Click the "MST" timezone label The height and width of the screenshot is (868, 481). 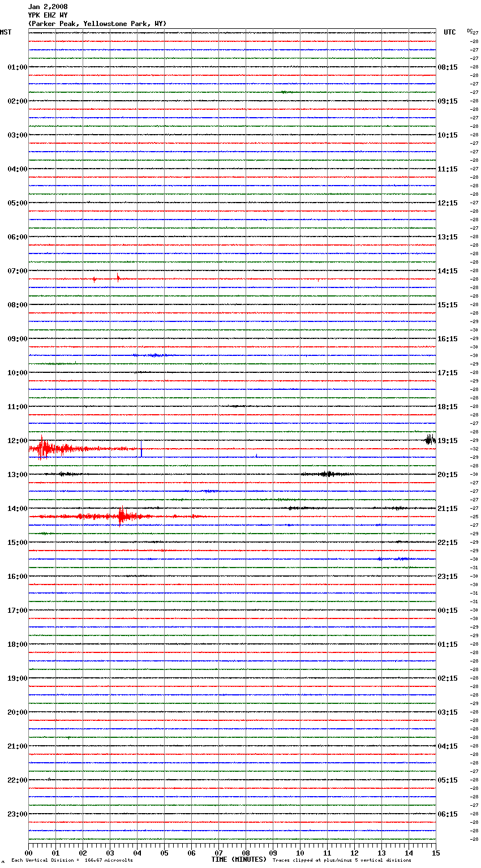(6, 32)
